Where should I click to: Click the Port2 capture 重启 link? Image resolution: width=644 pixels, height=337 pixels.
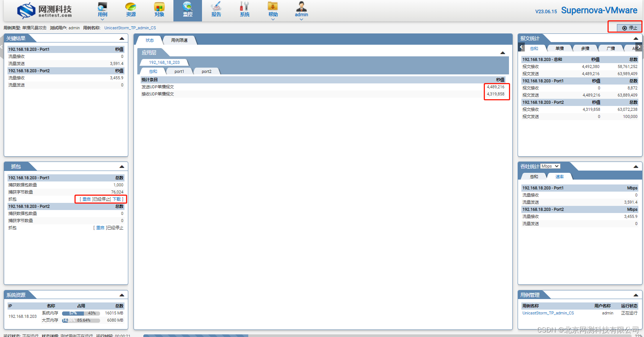coord(100,228)
